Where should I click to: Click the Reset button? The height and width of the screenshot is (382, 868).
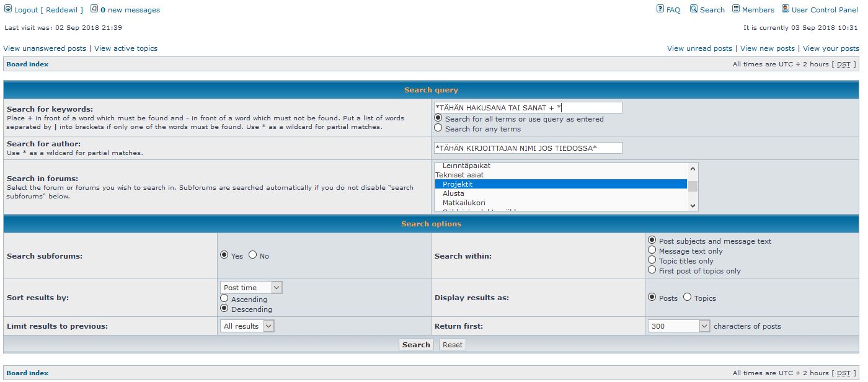[452, 345]
